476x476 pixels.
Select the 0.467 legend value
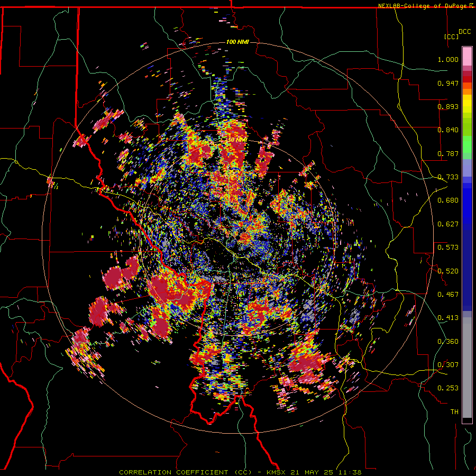[x=448, y=295]
